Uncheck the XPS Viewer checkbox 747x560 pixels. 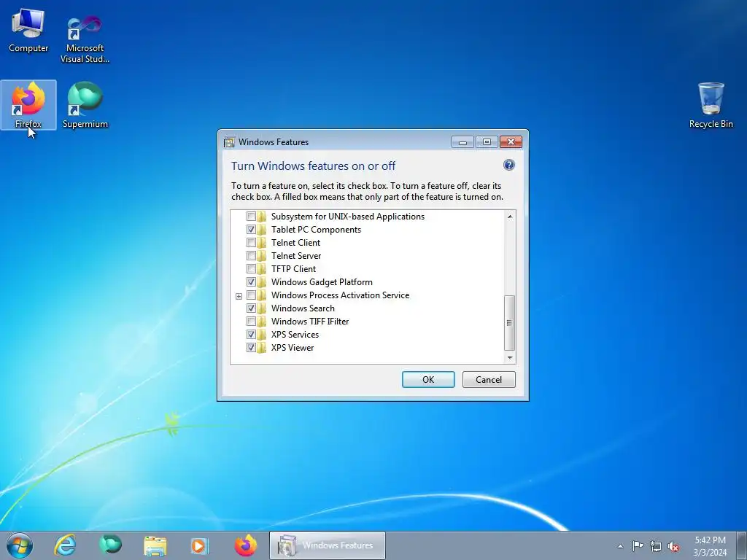tap(251, 348)
